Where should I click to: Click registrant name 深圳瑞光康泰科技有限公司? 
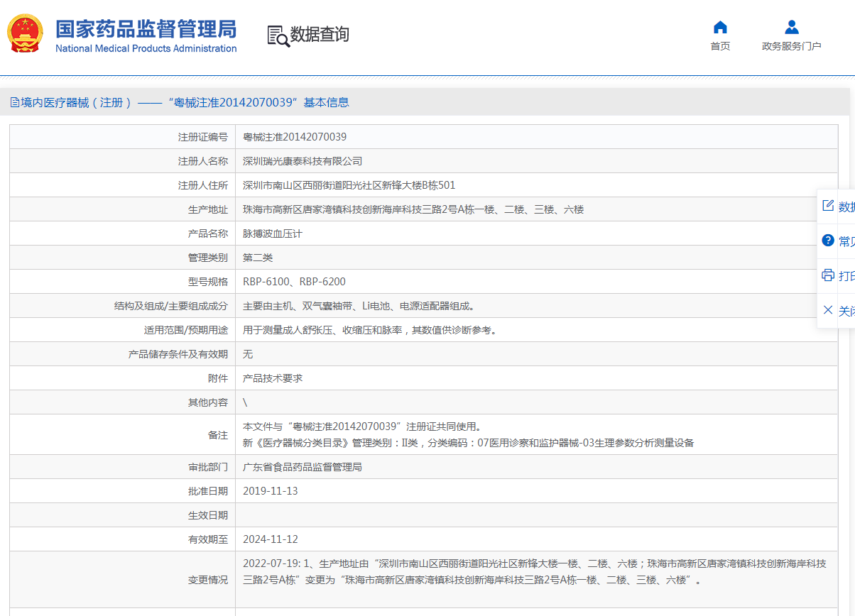click(x=303, y=161)
